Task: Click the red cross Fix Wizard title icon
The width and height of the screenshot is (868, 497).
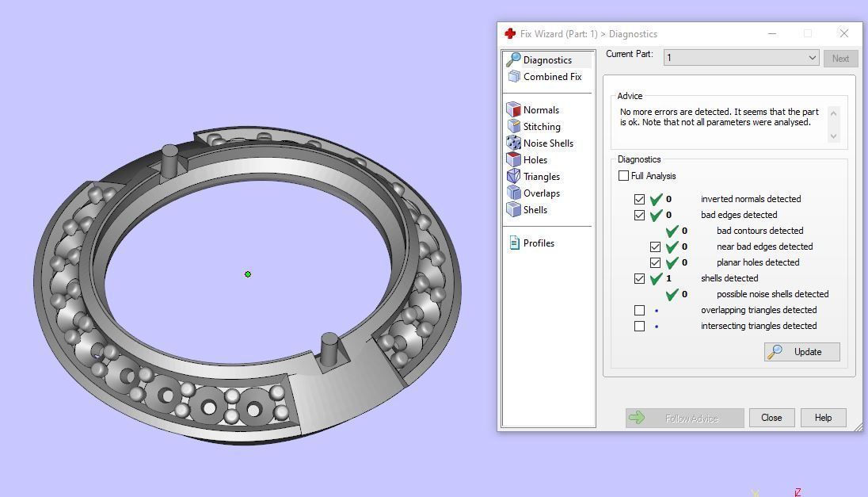Action: pyautogui.click(x=510, y=34)
